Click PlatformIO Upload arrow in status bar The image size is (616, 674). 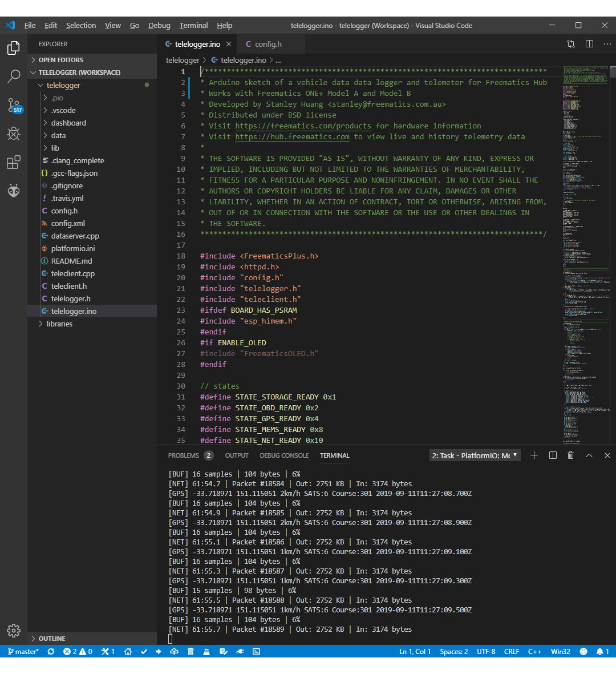click(159, 651)
